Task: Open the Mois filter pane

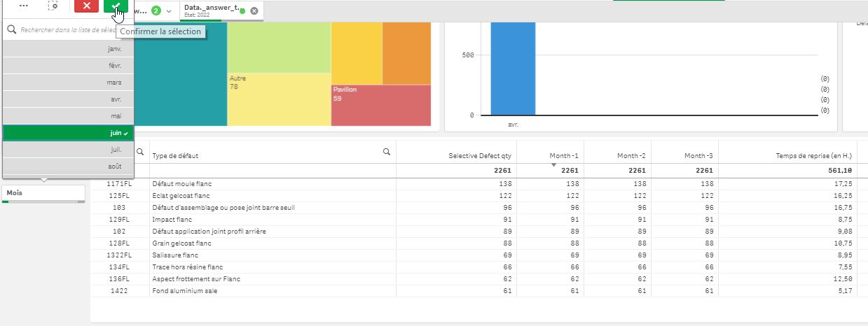Action: click(x=43, y=192)
